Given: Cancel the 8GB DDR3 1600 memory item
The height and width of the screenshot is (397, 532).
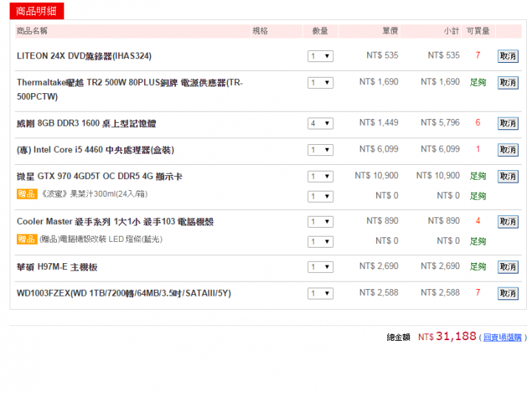Looking at the screenshot, I should (x=508, y=123).
